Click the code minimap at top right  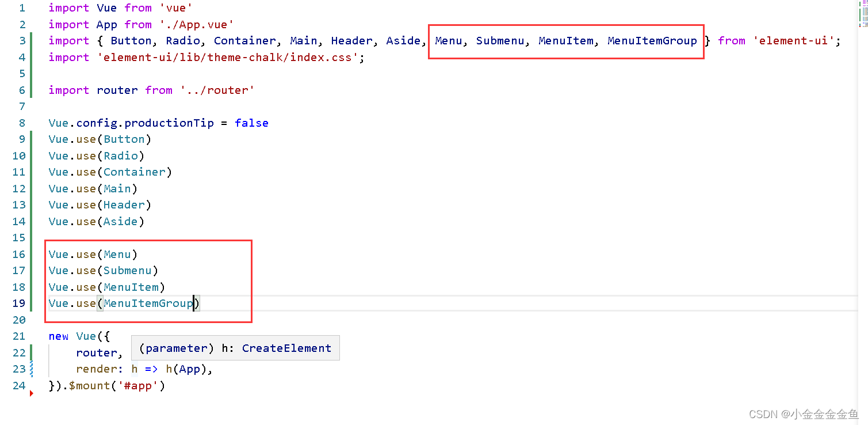click(x=865, y=14)
